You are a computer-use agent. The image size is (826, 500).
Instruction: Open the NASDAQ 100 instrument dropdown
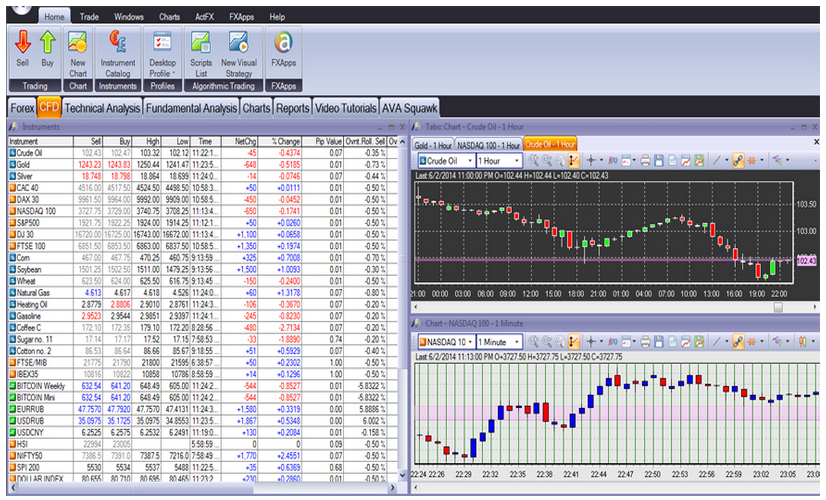click(470, 342)
